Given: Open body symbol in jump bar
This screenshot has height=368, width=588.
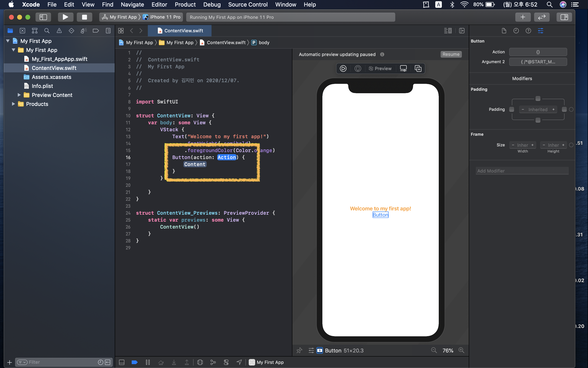Looking at the screenshot, I should pyautogui.click(x=261, y=43).
